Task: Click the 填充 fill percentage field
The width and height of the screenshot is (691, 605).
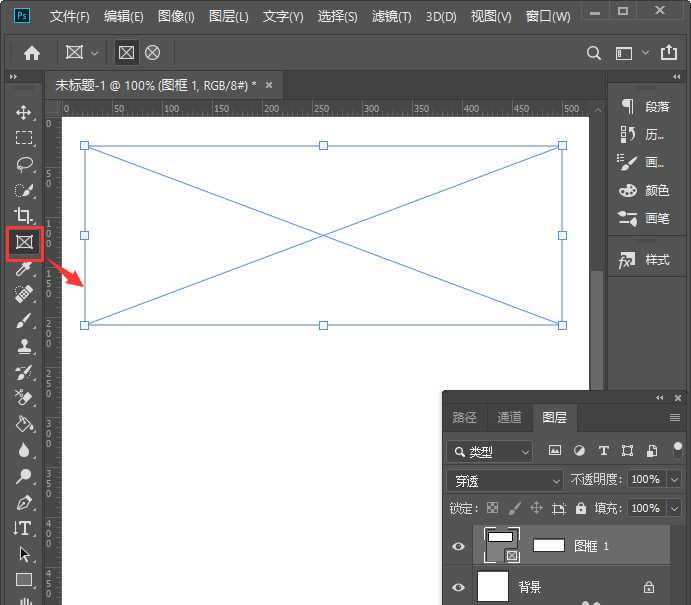Action: coord(643,508)
